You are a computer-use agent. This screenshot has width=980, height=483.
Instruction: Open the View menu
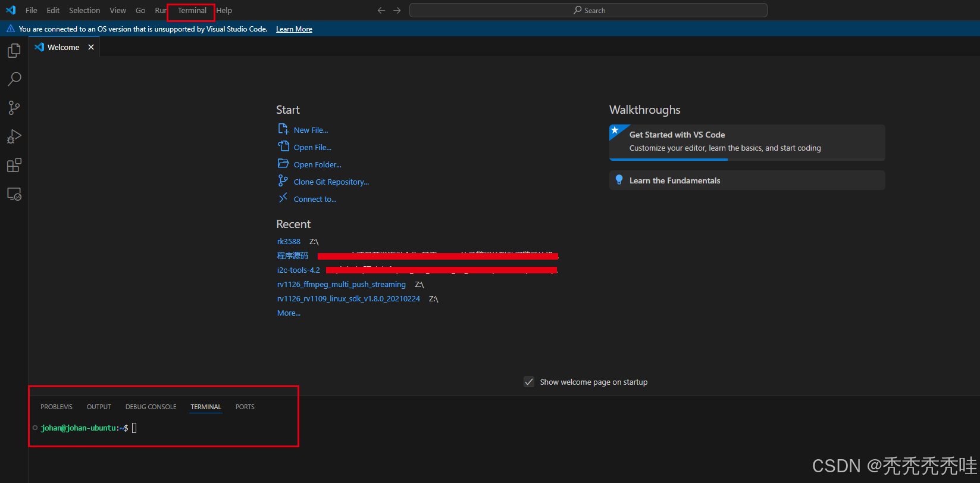118,10
